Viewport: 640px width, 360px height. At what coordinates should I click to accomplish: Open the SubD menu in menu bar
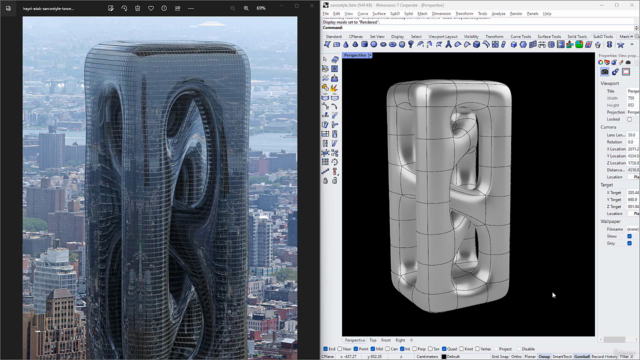tap(395, 13)
